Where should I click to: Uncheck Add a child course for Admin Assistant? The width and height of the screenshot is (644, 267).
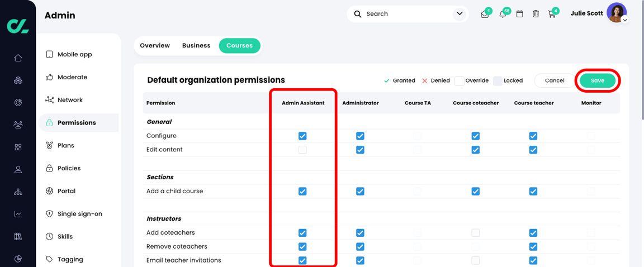coord(302,191)
